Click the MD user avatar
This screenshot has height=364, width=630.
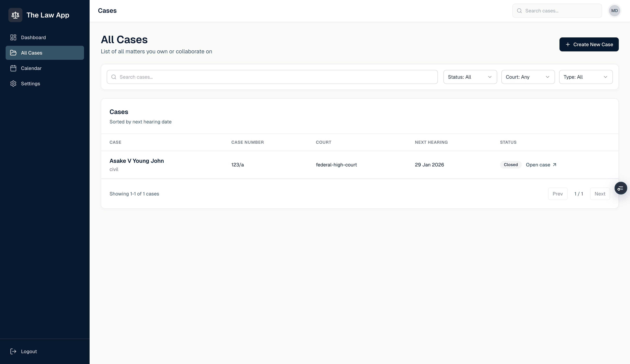point(614,11)
